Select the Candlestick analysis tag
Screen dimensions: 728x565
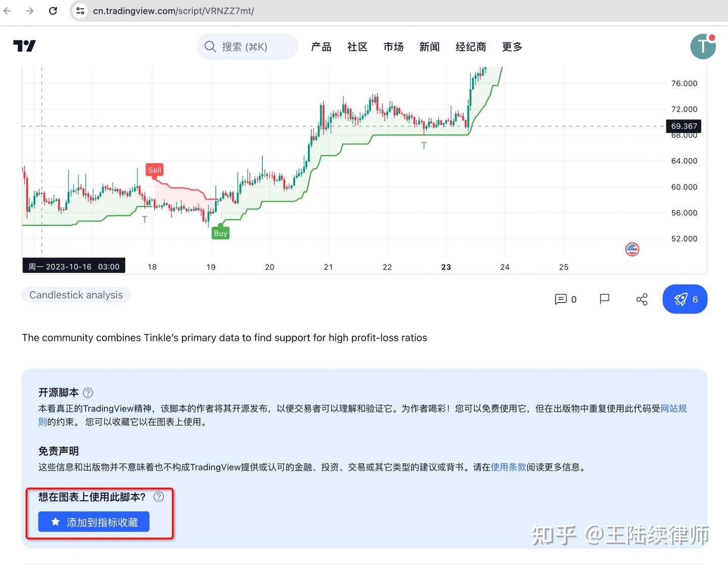tap(76, 294)
